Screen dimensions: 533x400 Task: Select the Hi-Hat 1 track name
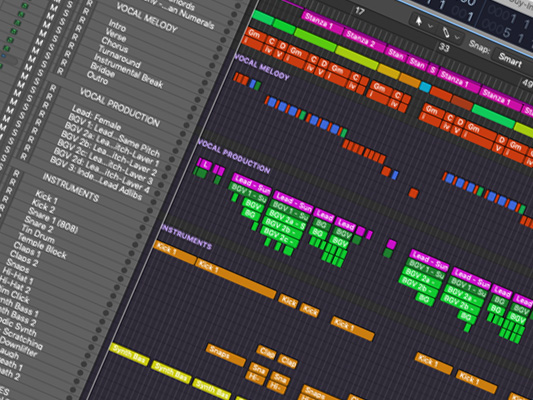(x=17, y=275)
